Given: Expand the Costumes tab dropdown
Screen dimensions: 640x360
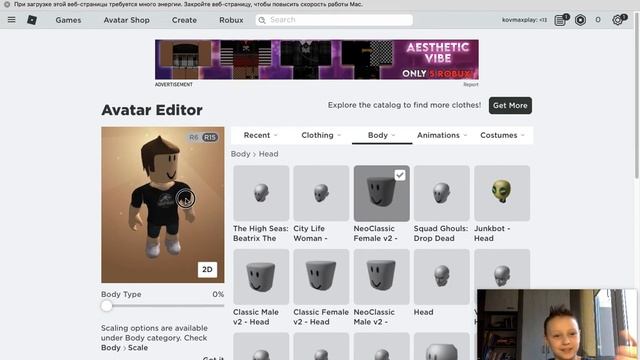Looking at the screenshot, I should pyautogui.click(x=502, y=135).
